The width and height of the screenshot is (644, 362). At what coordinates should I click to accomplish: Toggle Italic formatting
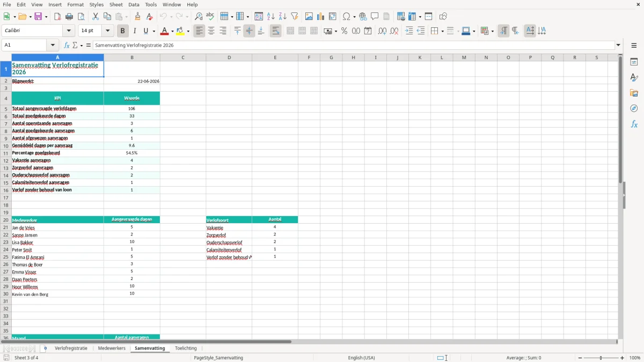(135, 31)
